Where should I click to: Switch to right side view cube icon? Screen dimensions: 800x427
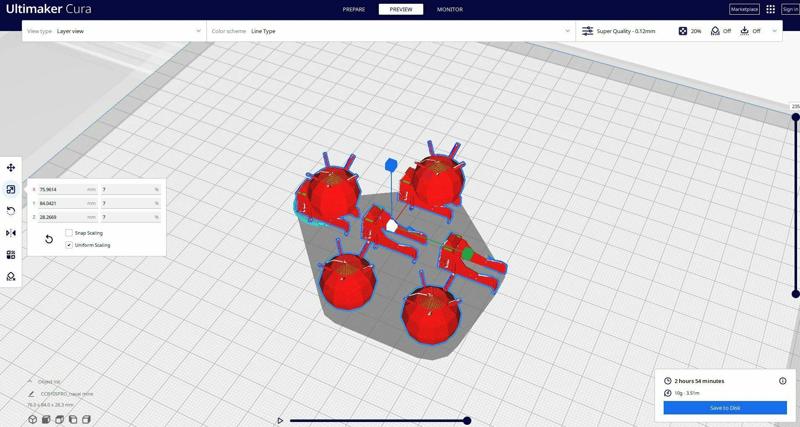click(x=86, y=419)
